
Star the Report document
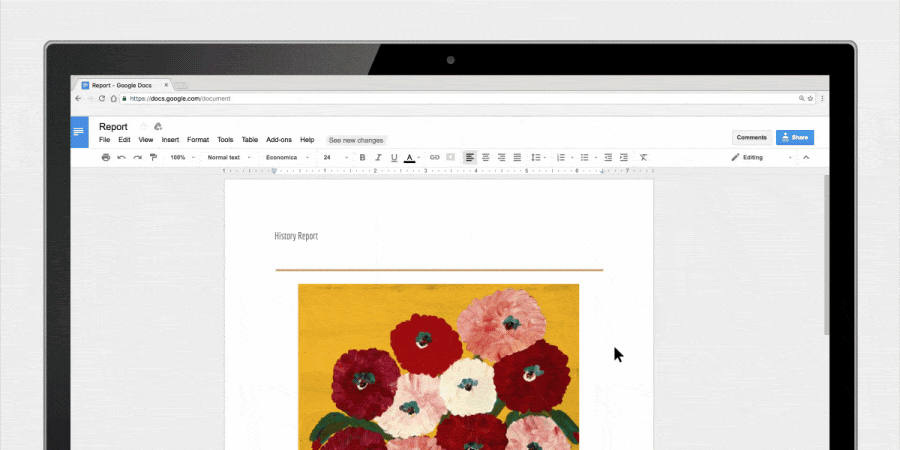click(143, 127)
